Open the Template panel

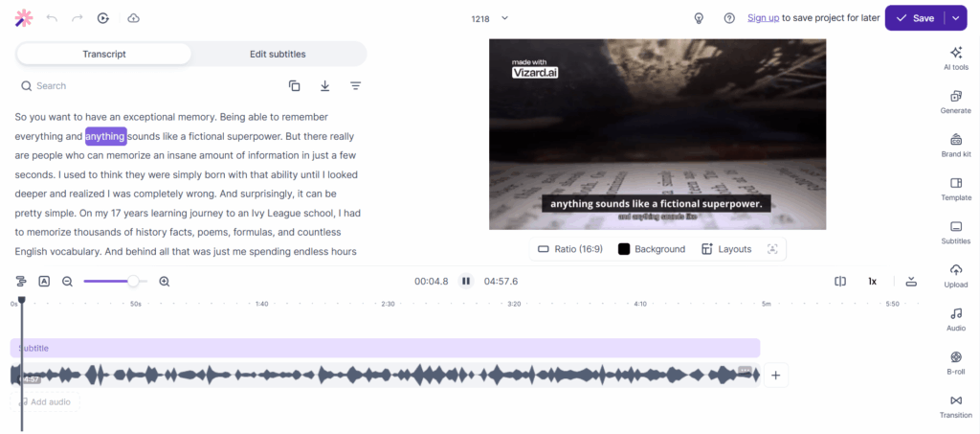[x=956, y=189]
